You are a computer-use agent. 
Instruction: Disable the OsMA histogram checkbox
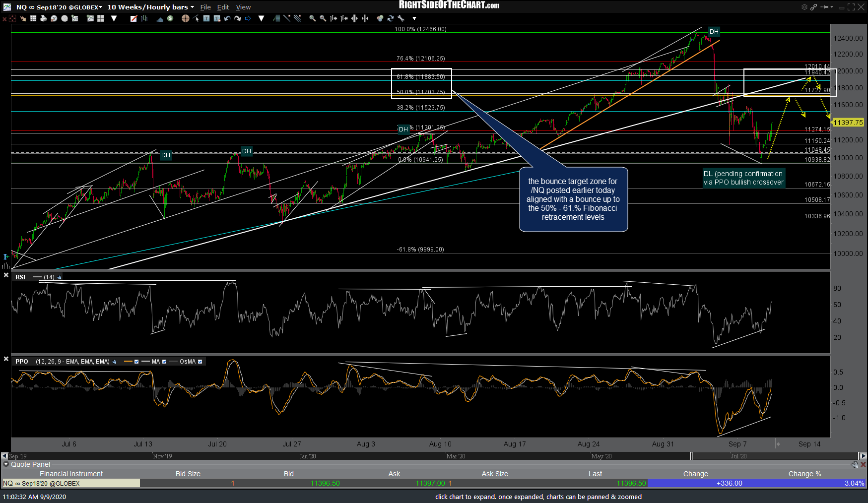200,362
